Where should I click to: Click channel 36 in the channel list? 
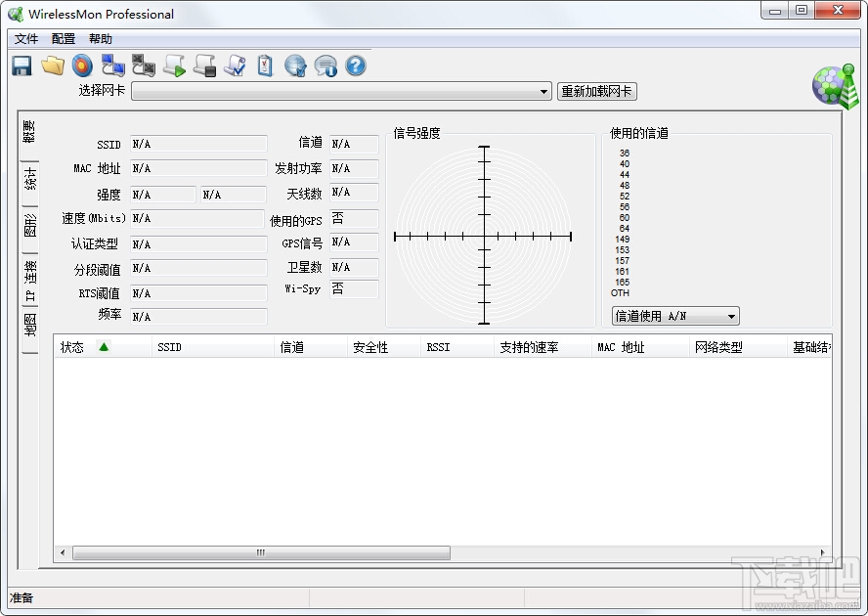(625, 153)
